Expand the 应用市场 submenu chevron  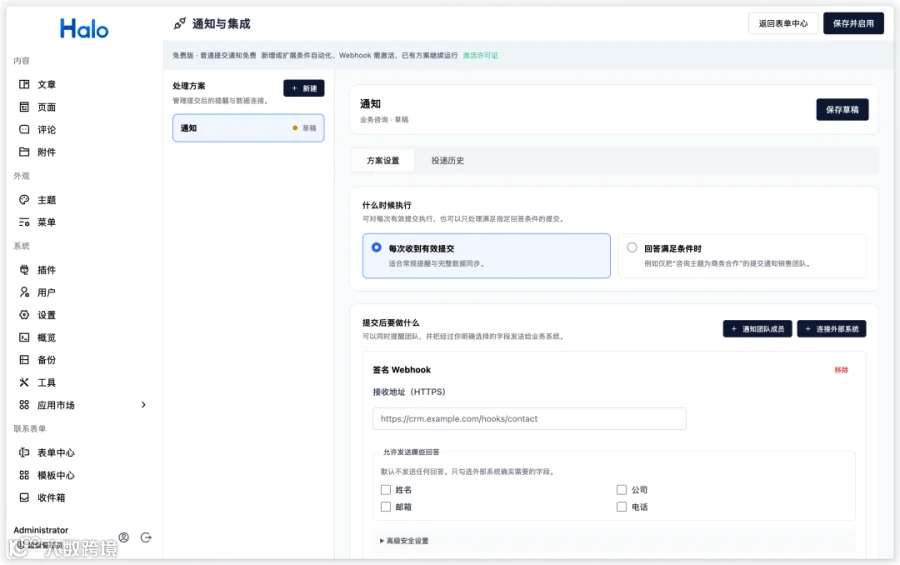(143, 405)
